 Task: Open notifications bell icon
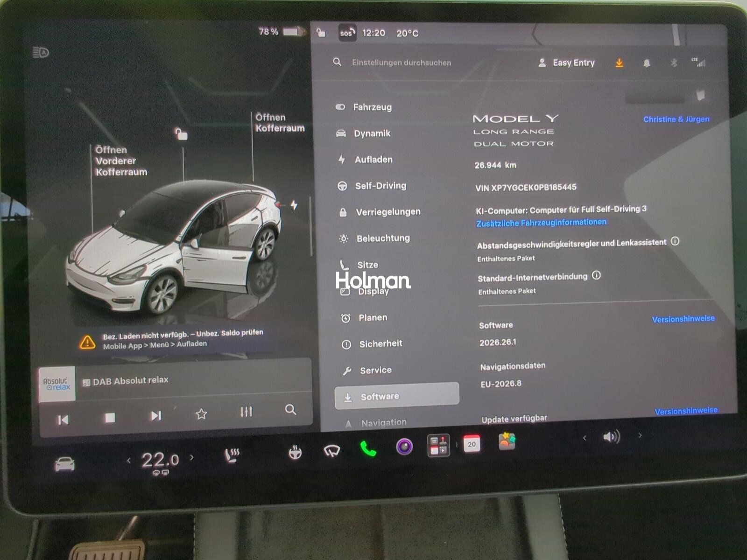pyautogui.click(x=647, y=63)
